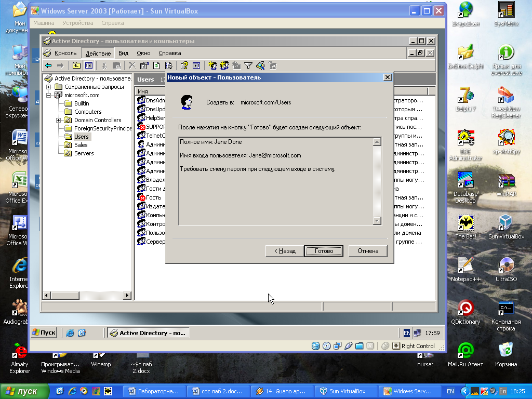Open Notepad++ desktop shortcut

[465, 270]
